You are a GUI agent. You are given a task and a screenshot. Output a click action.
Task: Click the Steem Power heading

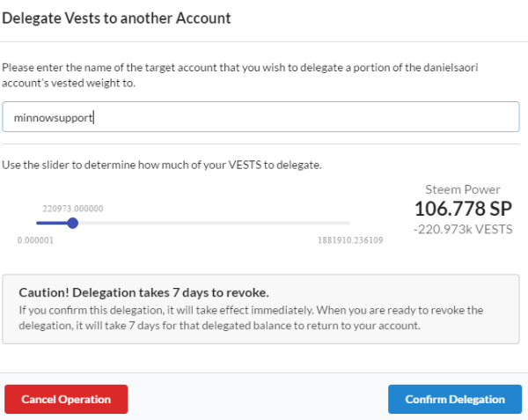[463, 189]
